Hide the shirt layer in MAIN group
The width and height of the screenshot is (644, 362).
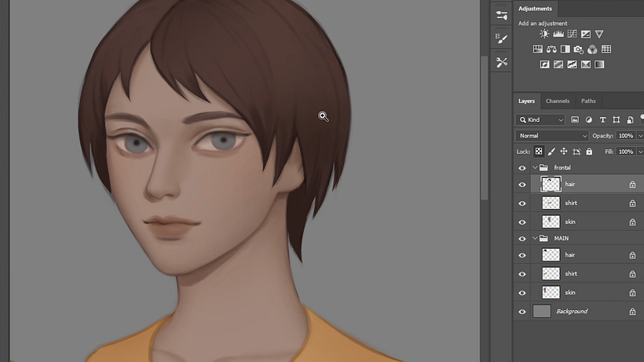pos(522,274)
